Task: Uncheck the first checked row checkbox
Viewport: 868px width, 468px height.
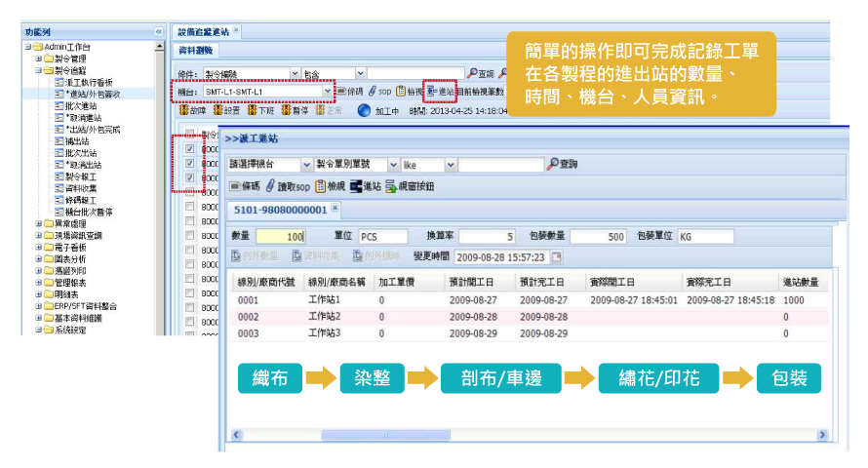Action: point(190,150)
